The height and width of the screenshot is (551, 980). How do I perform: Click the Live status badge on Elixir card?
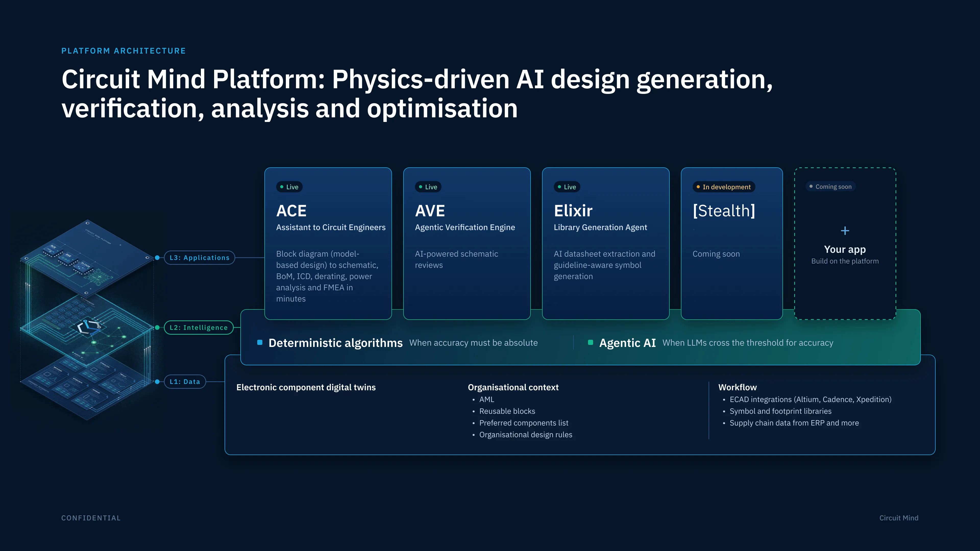tap(567, 187)
